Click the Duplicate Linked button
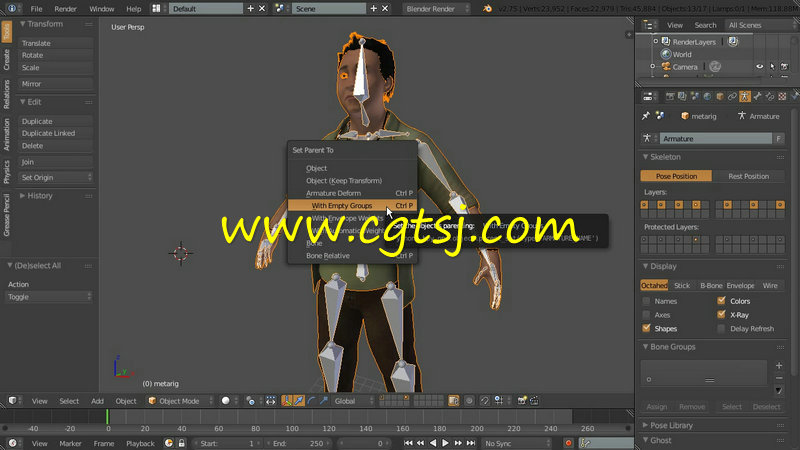Screen dimensions: 800x450 point(56,133)
